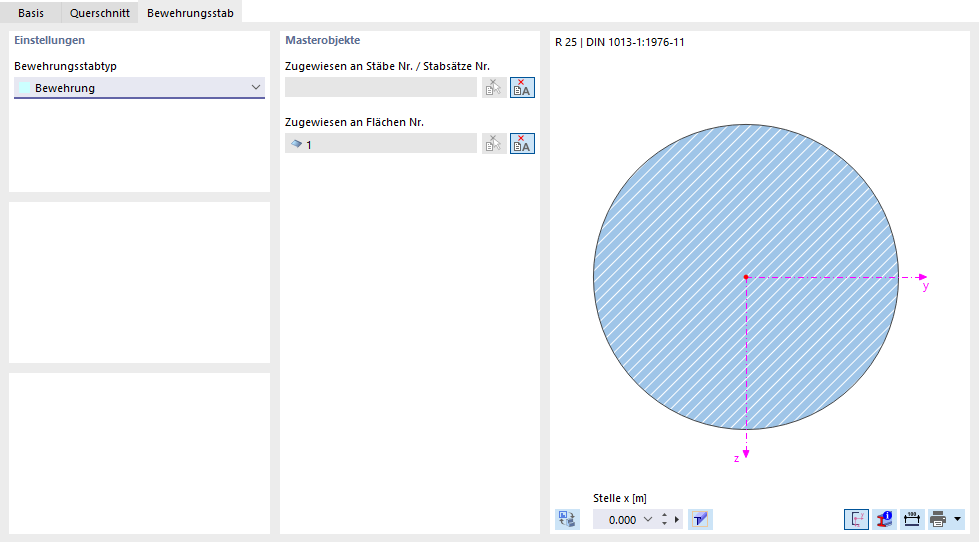Click the Stelle x spinner arrows
The height and width of the screenshot is (542, 979).
coord(664,520)
